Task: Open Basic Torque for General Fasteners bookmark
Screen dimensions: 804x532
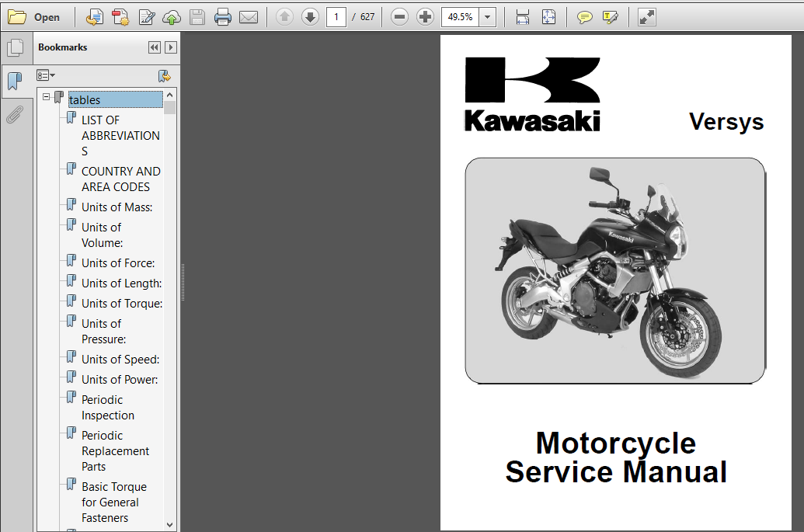Action: [114, 502]
